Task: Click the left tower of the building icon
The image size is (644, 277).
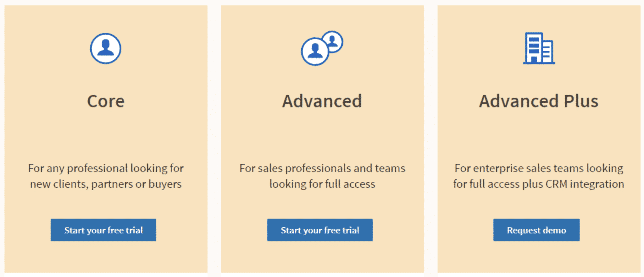Action: tap(534, 47)
